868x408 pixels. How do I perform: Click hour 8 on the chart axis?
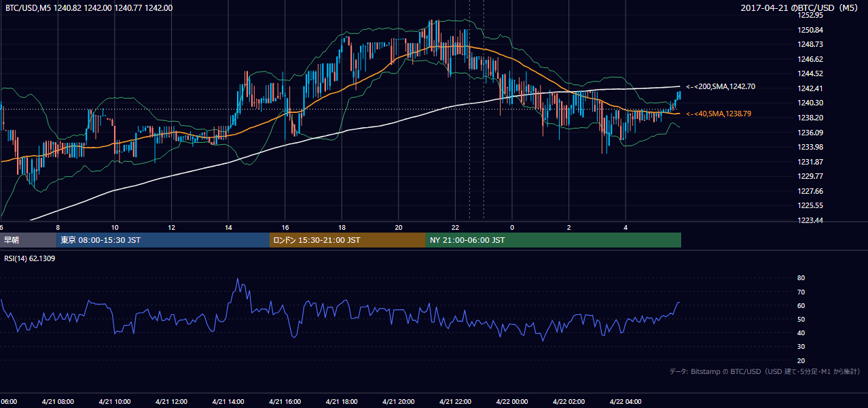[x=58, y=228]
